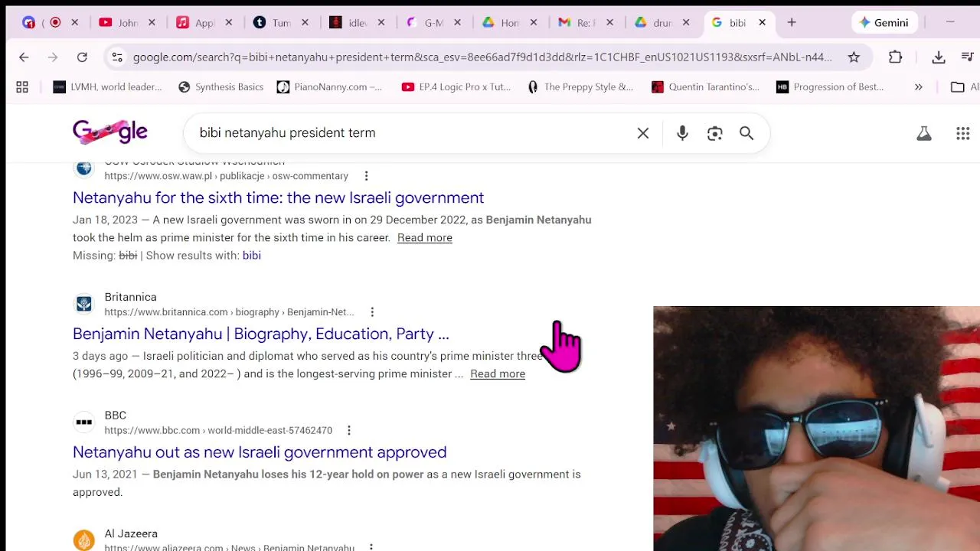
Task: Click the Google doodle logo
Action: point(110,132)
